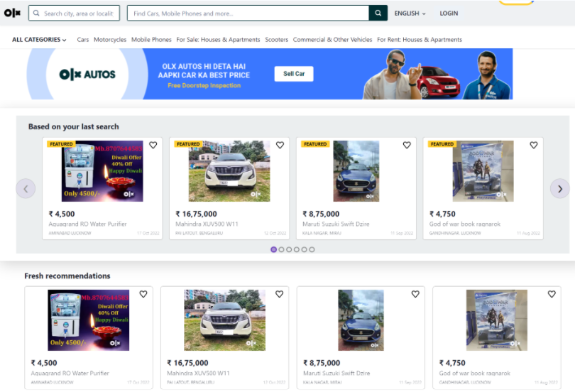Viewport: 575px width, 392px height.
Task: Click featured title Mahindra XUV500 W11
Action: 207,224
